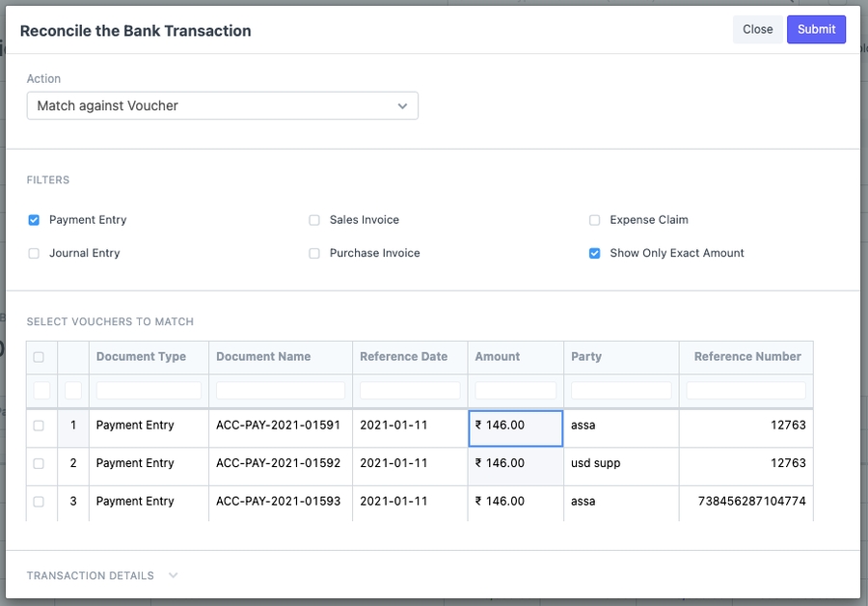Click the 'usd supp' party cell

pos(620,463)
